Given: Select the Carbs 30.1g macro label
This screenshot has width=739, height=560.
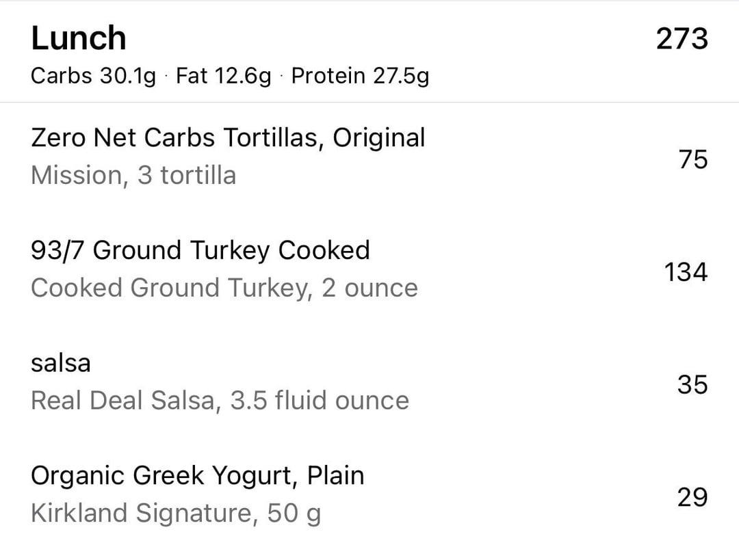Looking at the screenshot, I should (93, 76).
